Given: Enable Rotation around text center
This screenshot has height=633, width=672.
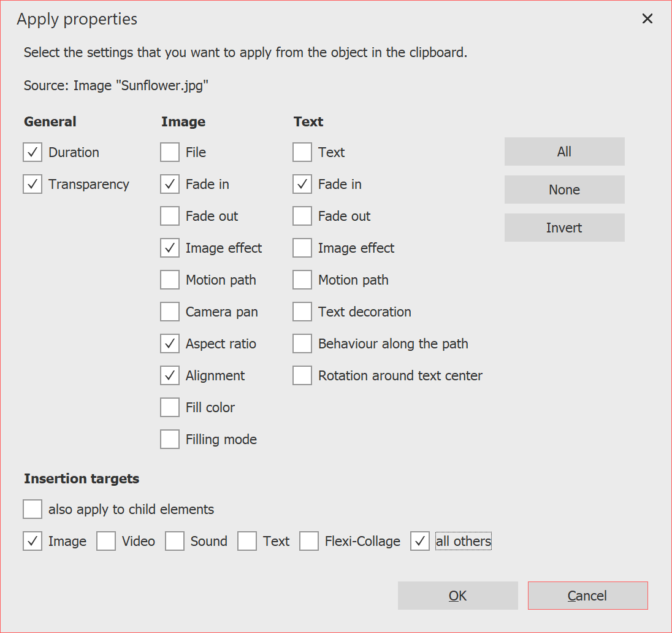Looking at the screenshot, I should (302, 375).
